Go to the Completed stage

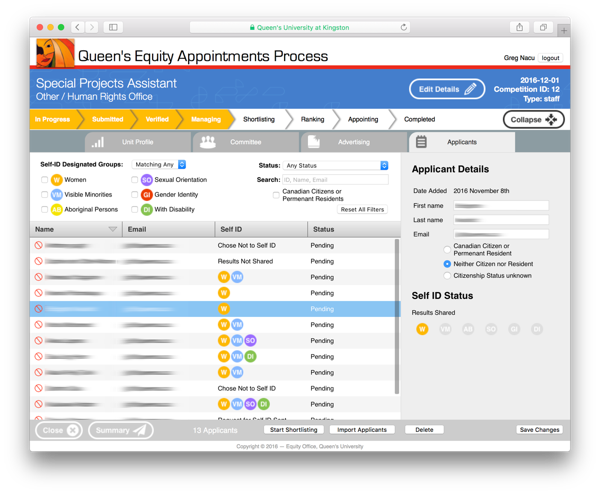[419, 119]
